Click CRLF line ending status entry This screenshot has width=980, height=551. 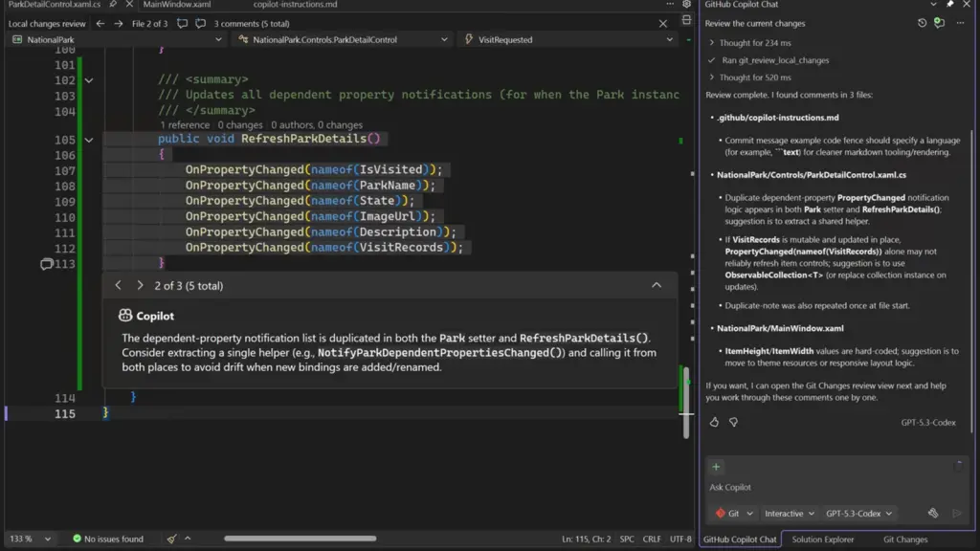click(651, 539)
